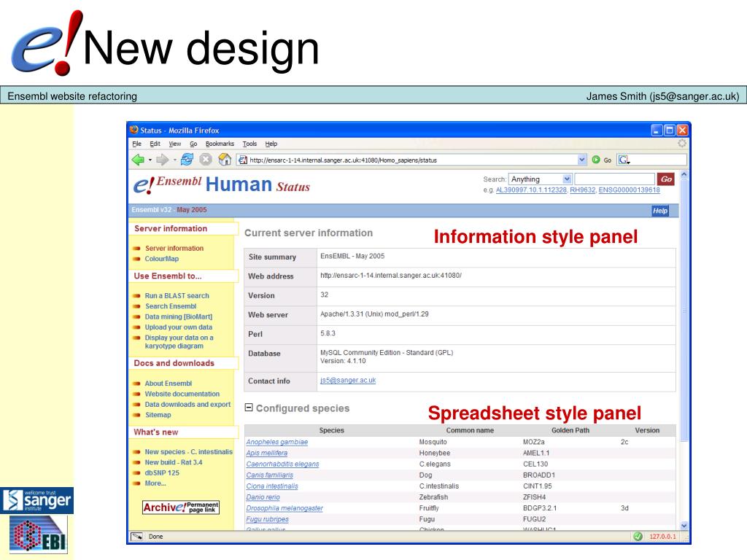Click Display your data on a karyotype diagram
Image resolution: width=747 pixels, height=560 pixels.
coord(179,342)
